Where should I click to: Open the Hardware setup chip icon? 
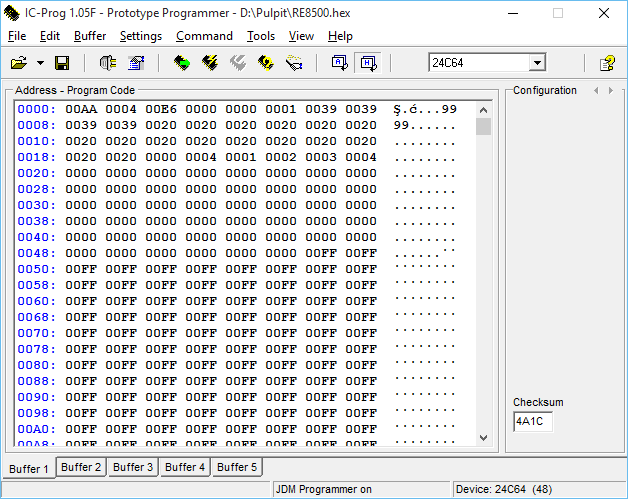[x=107, y=63]
